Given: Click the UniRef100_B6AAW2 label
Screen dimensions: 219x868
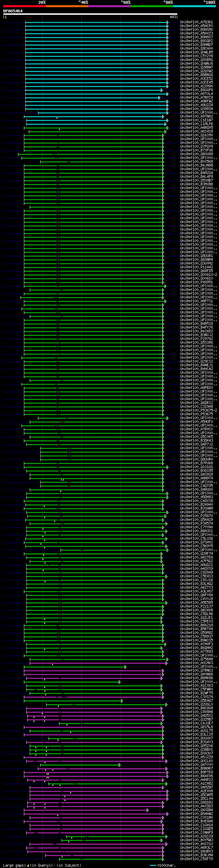Looking at the screenshot, I should 196,814.
